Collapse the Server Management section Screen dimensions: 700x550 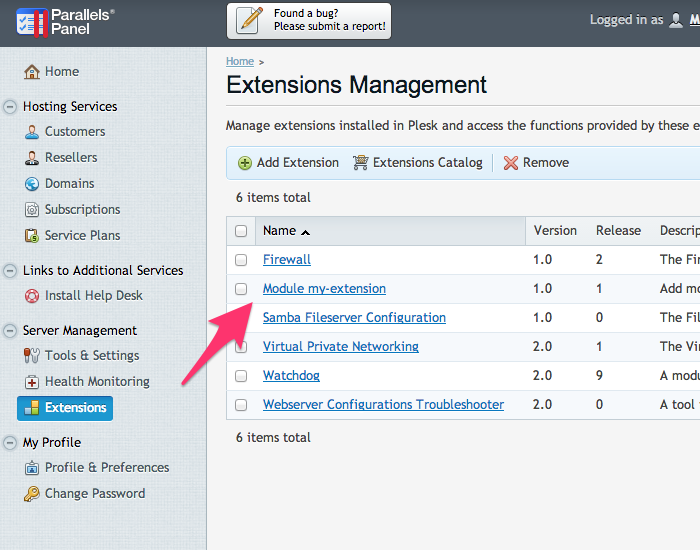[10, 331]
